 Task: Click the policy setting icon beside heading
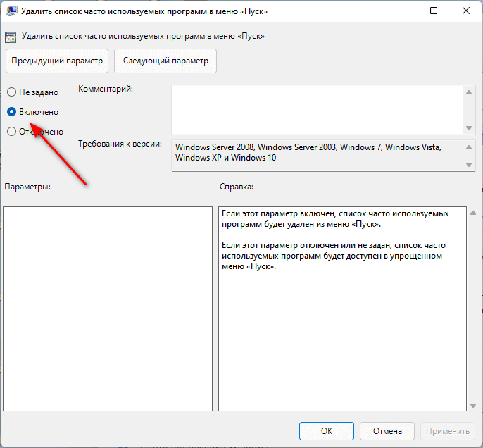point(11,37)
